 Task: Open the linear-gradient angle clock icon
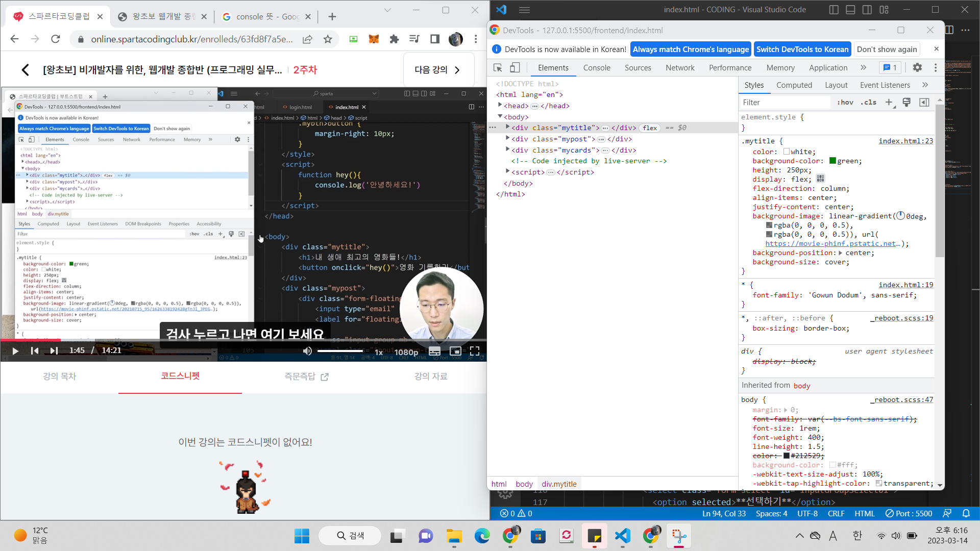900,216
